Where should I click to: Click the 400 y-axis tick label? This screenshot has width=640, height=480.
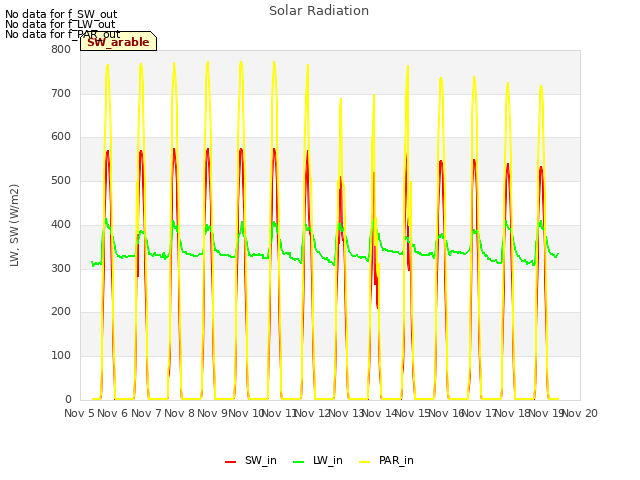(61, 224)
